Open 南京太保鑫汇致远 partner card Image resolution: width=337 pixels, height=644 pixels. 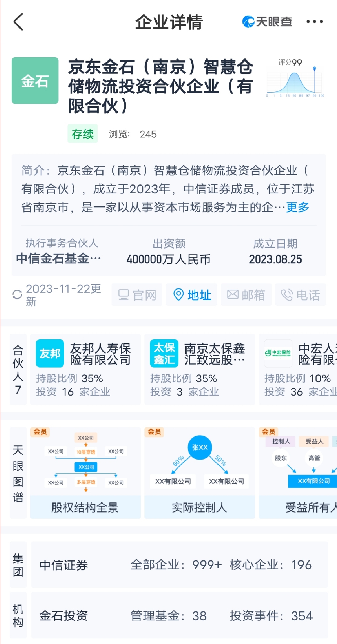pos(200,369)
